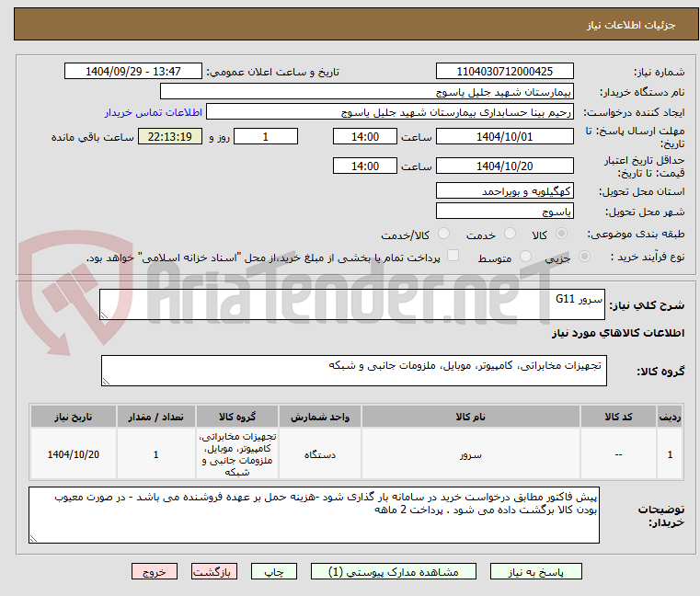Click the سرور G11 description text area
Image resolution: width=700 pixels, height=596 pixels.
click(x=351, y=304)
